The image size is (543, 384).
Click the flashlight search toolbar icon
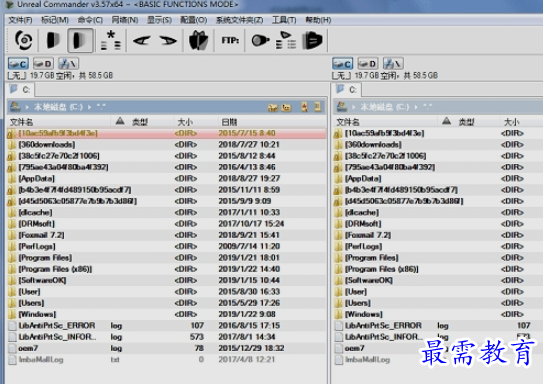point(260,41)
